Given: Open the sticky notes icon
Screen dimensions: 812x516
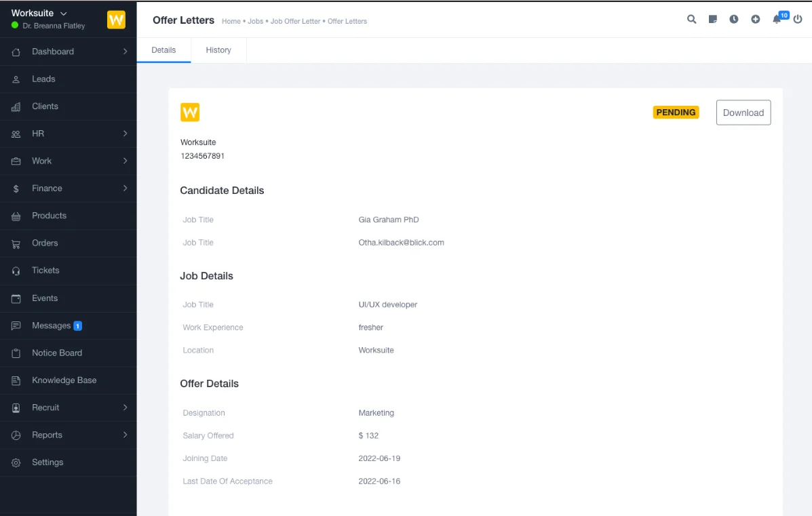Looking at the screenshot, I should tap(712, 20).
